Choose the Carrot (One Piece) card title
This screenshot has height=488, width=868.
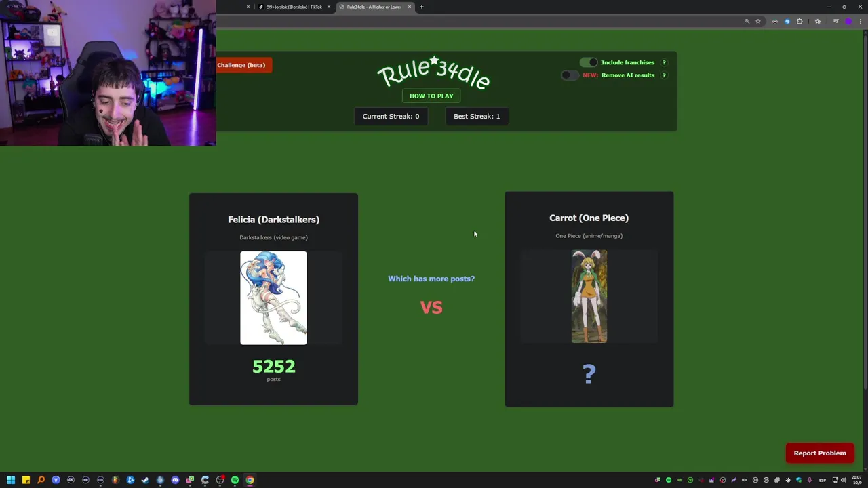(589, 218)
